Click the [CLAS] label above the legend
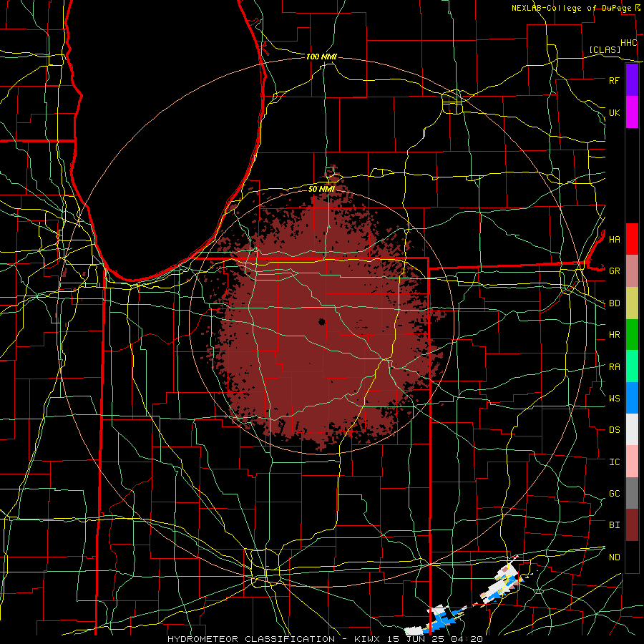 (x=605, y=49)
